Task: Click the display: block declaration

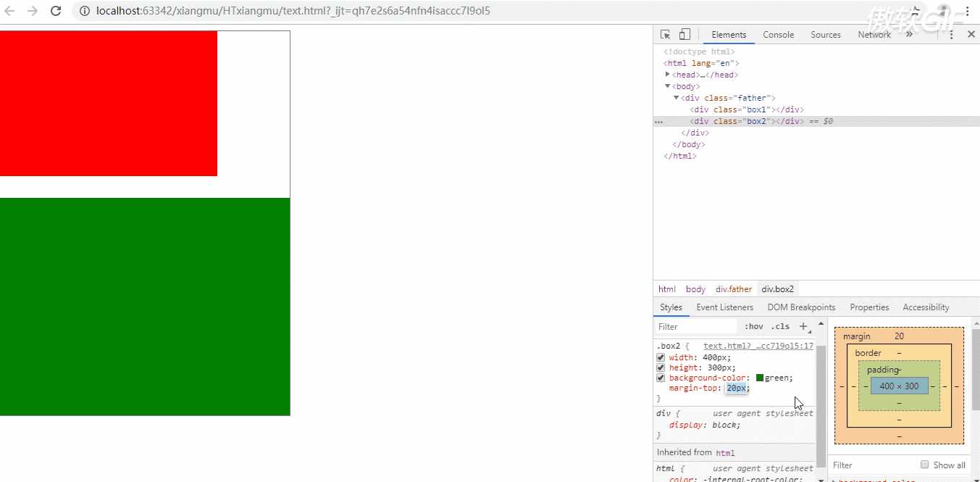Action: pos(705,425)
